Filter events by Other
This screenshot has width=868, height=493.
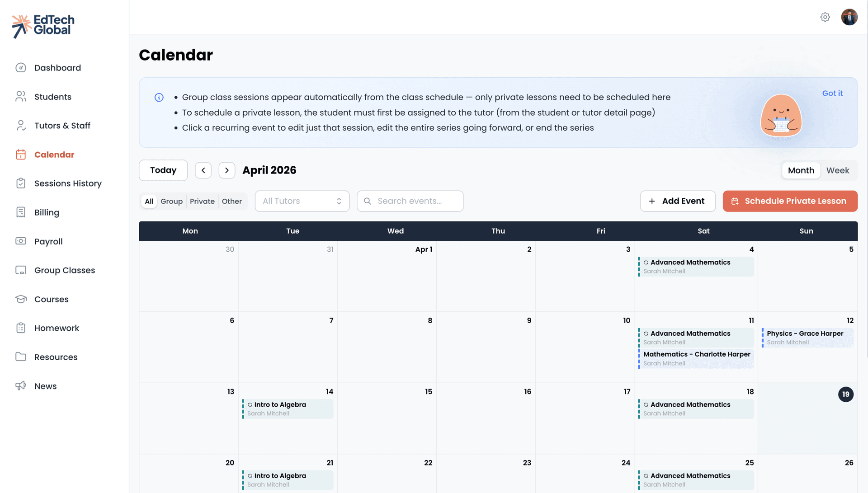click(x=232, y=201)
